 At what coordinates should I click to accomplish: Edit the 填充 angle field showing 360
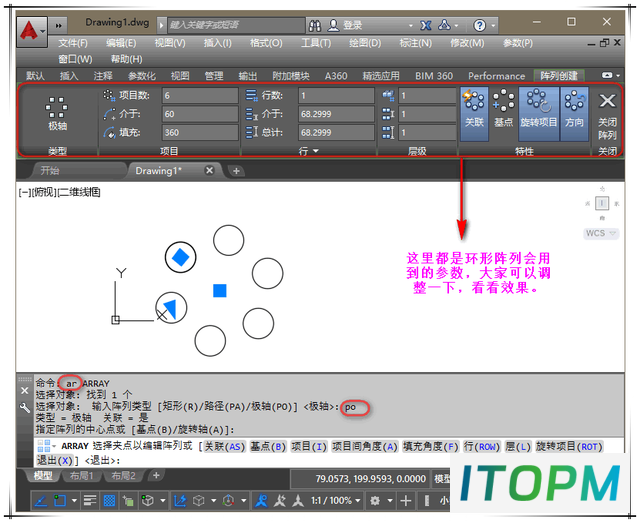coord(200,132)
